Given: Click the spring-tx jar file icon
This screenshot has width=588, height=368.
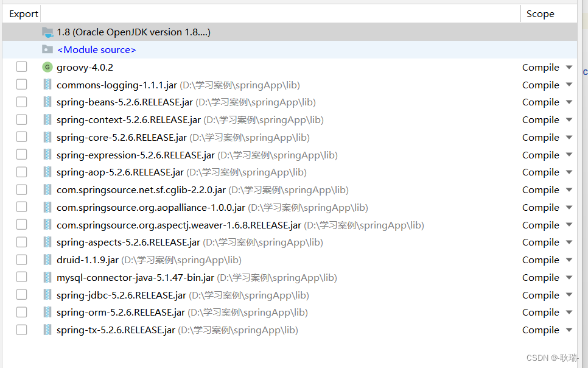Looking at the screenshot, I should click(x=47, y=330).
